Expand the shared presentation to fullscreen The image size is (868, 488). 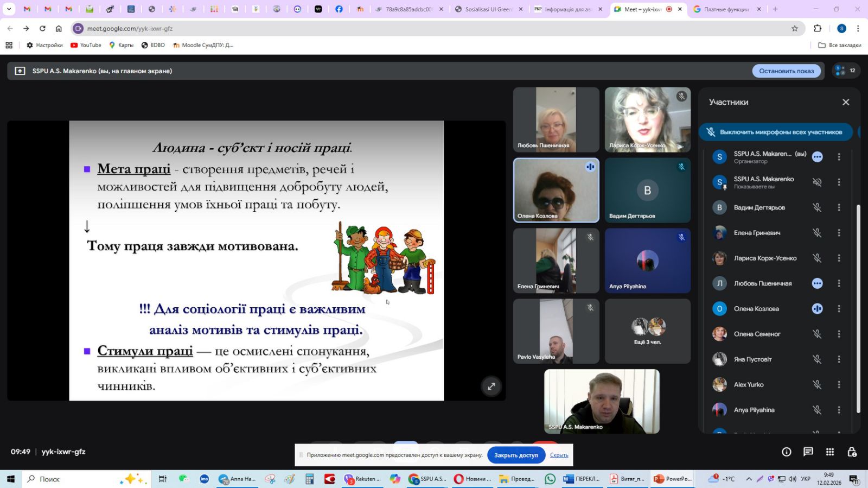pos(491,386)
